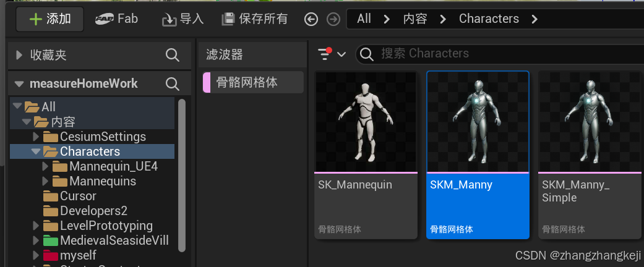Click the search icon in 收藏夹 header
The width and height of the screenshot is (644, 267).
click(173, 55)
